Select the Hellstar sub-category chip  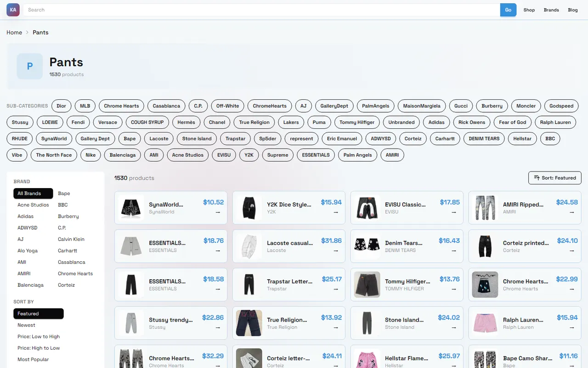[x=522, y=139]
